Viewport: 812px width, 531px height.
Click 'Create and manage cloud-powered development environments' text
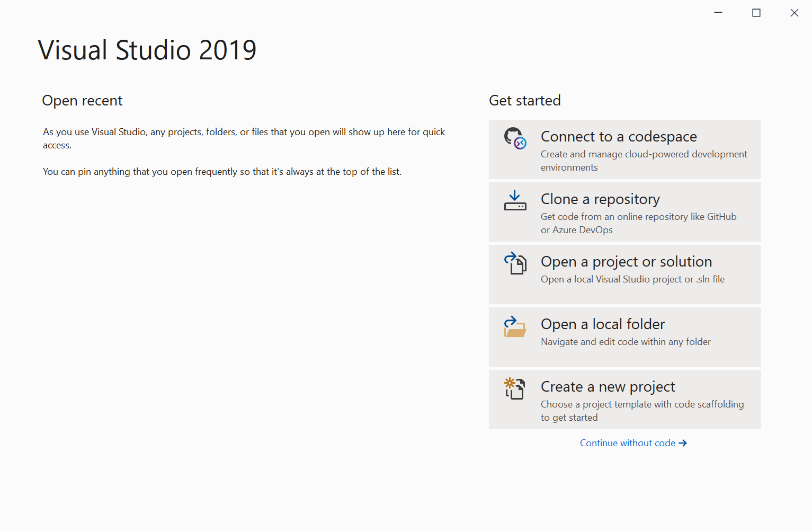644,161
